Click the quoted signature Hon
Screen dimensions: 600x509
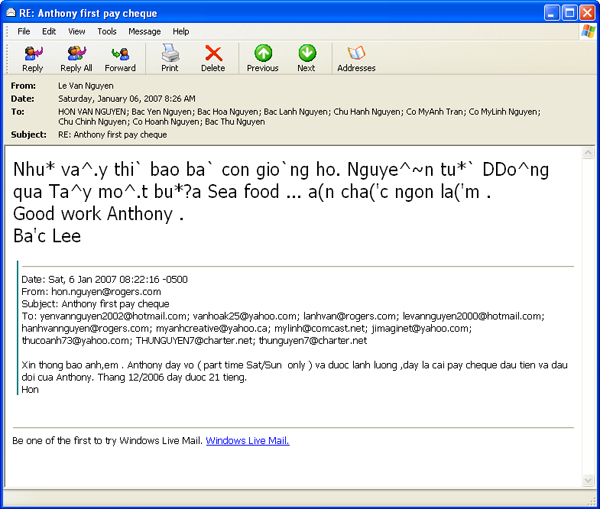tap(30, 390)
